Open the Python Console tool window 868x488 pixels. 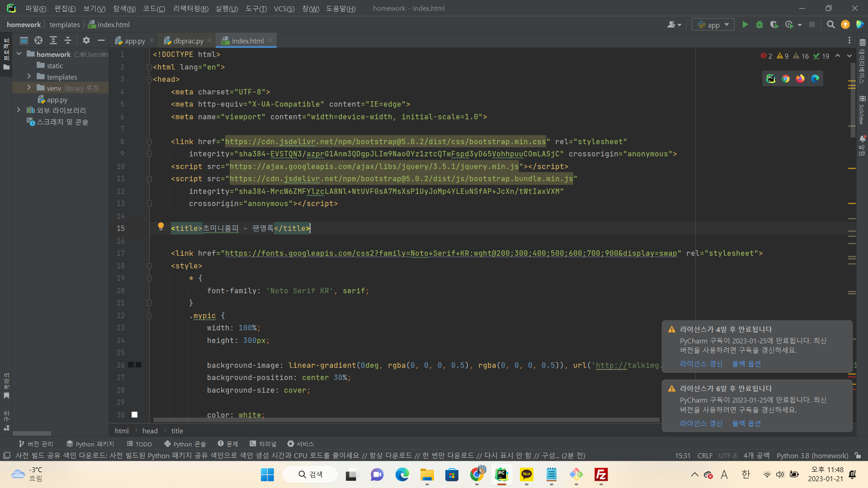[x=185, y=444]
